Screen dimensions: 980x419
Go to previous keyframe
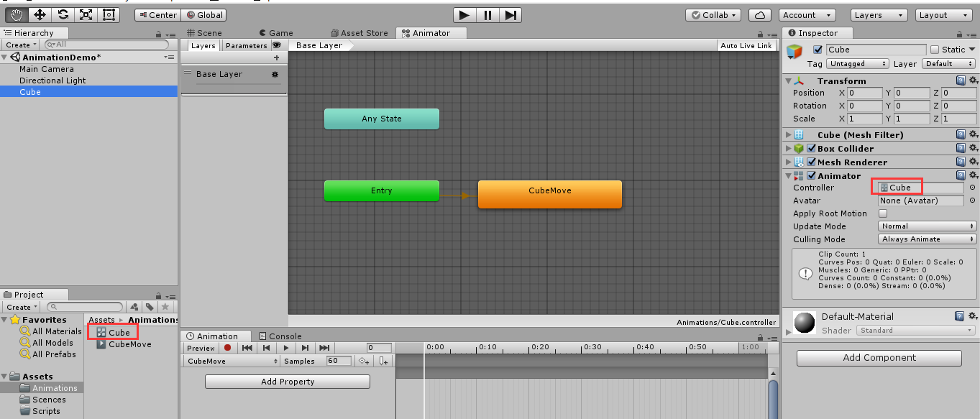point(267,348)
